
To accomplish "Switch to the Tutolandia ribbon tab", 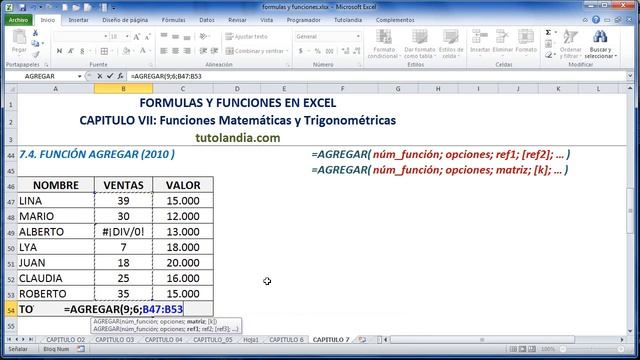I will [348, 20].
